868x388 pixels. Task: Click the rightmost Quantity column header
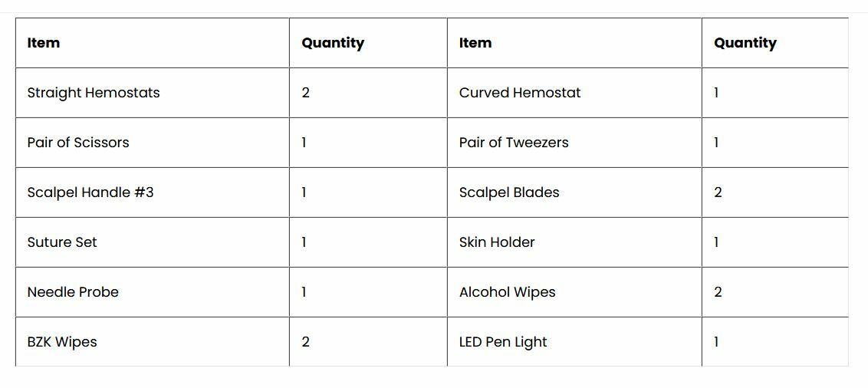point(745,43)
